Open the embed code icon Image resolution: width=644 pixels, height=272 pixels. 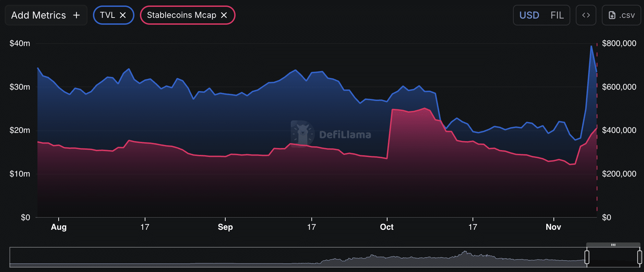pyautogui.click(x=586, y=15)
